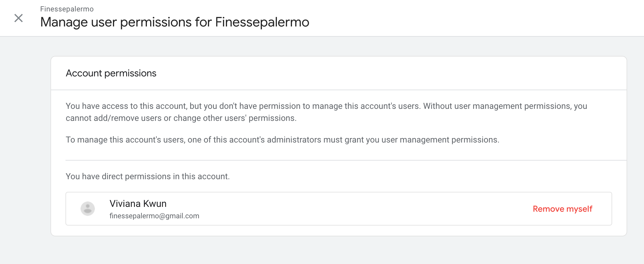Click the line 'cannot add/remove users or change'
The width and height of the screenshot is (644, 264).
click(x=181, y=118)
